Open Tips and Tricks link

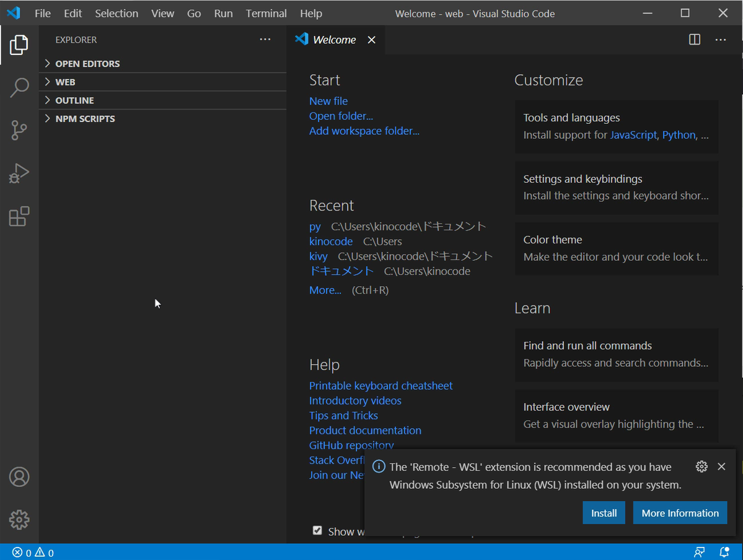(x=343, y=416)
